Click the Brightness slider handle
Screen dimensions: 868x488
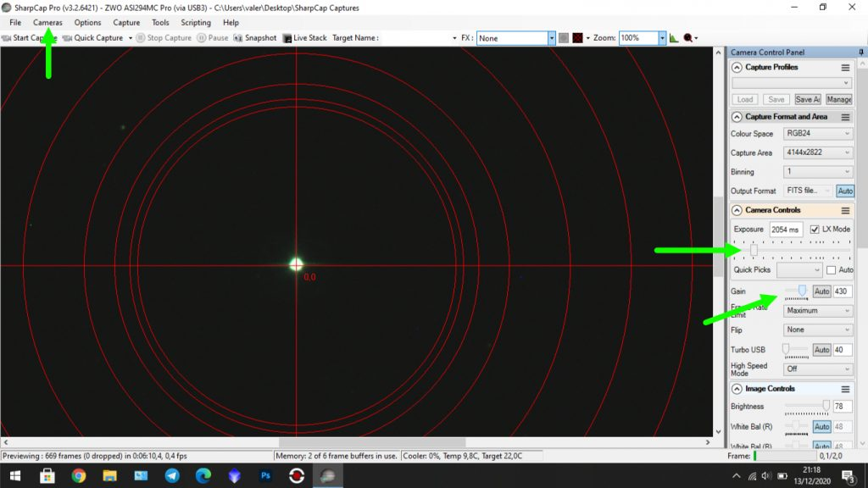coord(826,406)
